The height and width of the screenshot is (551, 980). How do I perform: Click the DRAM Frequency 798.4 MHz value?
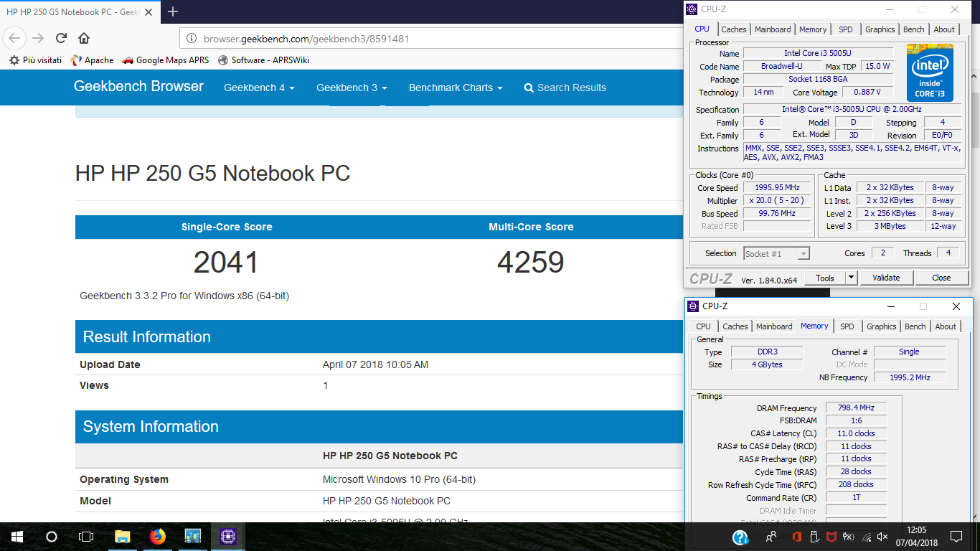[x=856, y=408]
